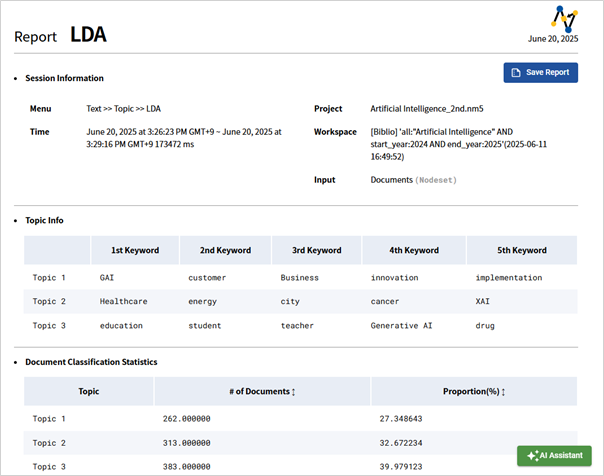This screenshot has width=604, height=476.
Task: Click the 'cancer' keyword cell
Action: click(385, 302)
